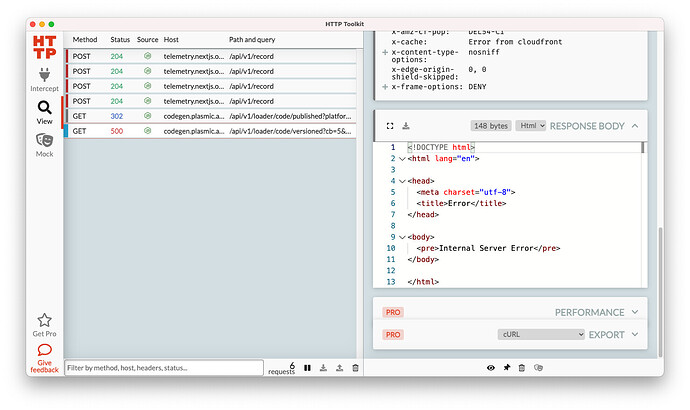Click the HTTP Toolkit logo
The width and height of the screenshot is (690, 410).
coord(44,47)
